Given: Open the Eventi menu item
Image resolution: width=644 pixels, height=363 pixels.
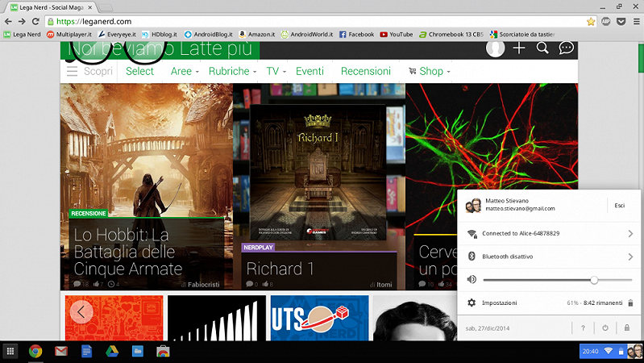Looking at the screenshot, I should click(310, 71).
